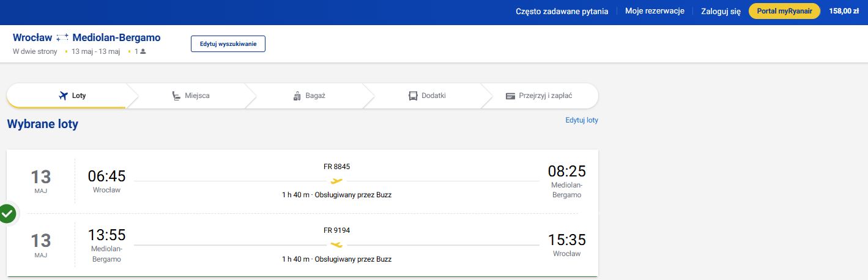Click arrival time 15:35
The width and height of the screenshot is (868, 280).
[x=566, y=239]
